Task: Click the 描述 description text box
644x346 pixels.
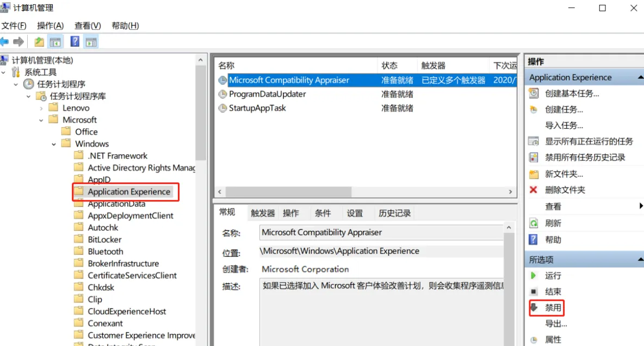Action: [x=381, y=312]
